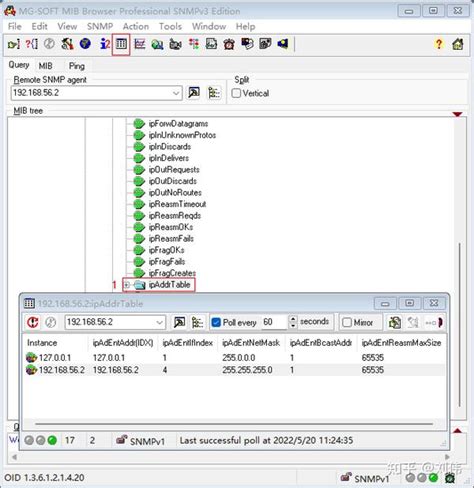Screen dimensions: 474x488
Task: Open table window agent address dropdown
Action: (159, 322)
